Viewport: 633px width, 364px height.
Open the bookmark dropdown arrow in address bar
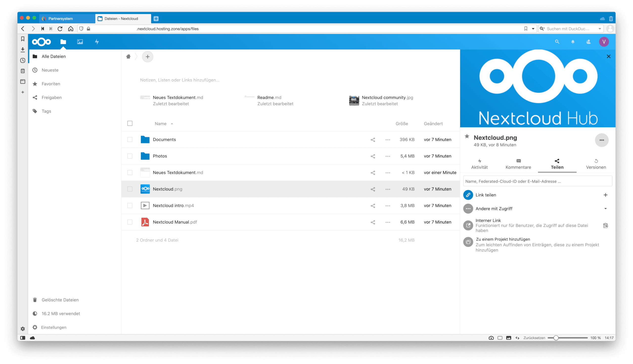533,29
